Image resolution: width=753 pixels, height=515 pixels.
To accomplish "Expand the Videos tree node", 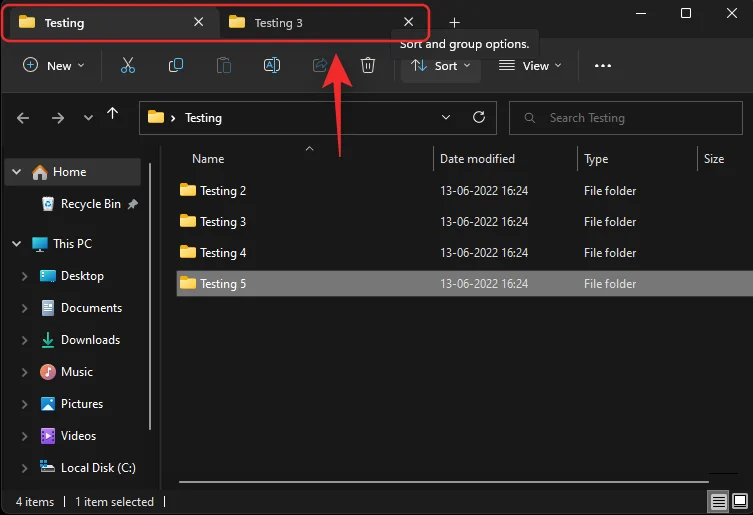I will (x=24, y=436).
